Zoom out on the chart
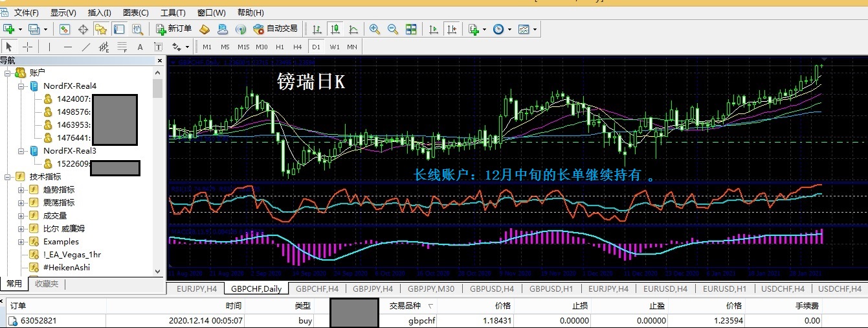The image size is (868, 328). (x=393, y=29)
